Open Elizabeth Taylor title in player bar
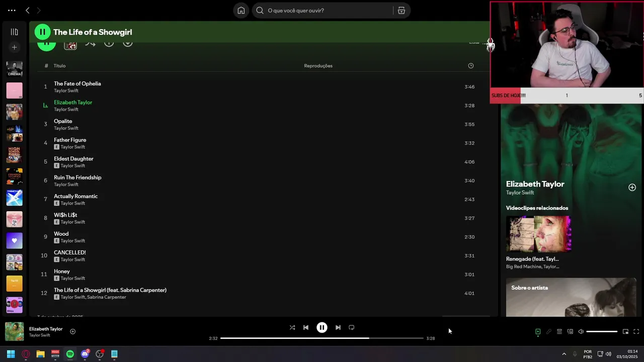Image resolution: width=644 pixels, height=362 pixels. coord(46,329)
